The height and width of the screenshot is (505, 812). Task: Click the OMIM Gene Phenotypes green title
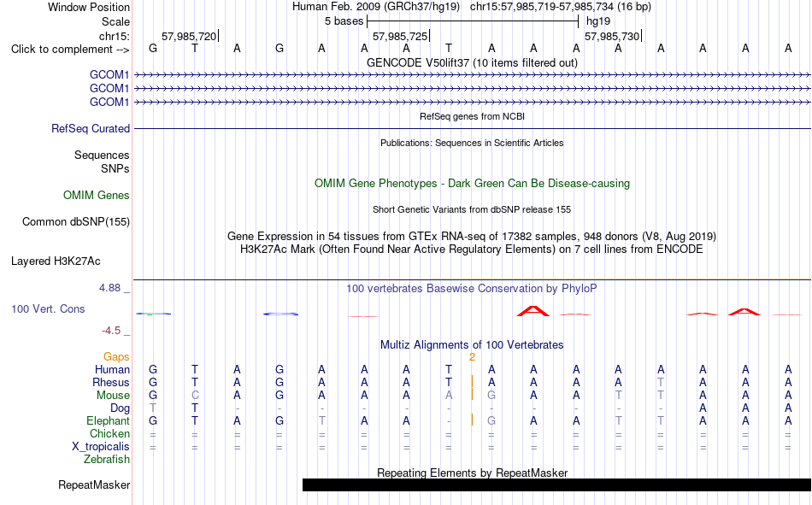tap(472, 184)
